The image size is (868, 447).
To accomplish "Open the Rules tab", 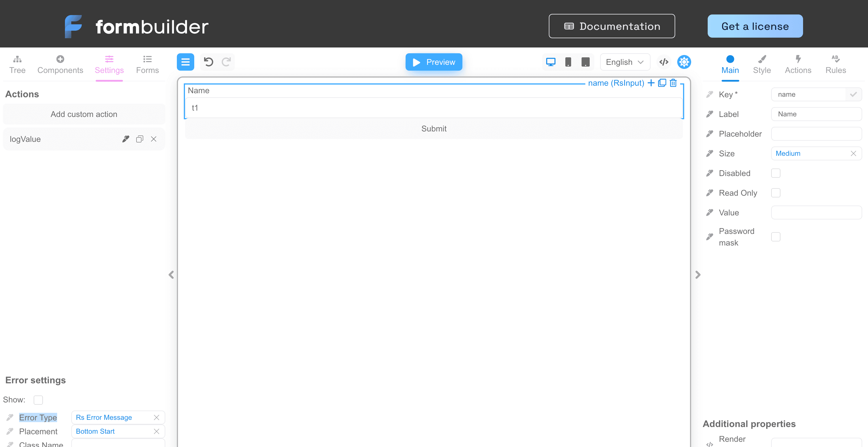I will click(x=835, y=64).
